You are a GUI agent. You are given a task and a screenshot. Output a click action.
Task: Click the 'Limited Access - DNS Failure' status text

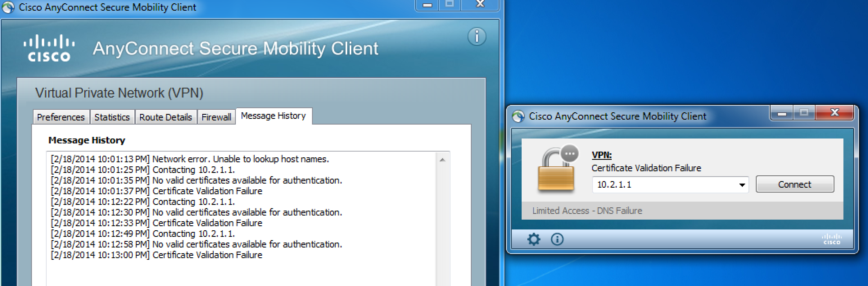click(587, 211)
